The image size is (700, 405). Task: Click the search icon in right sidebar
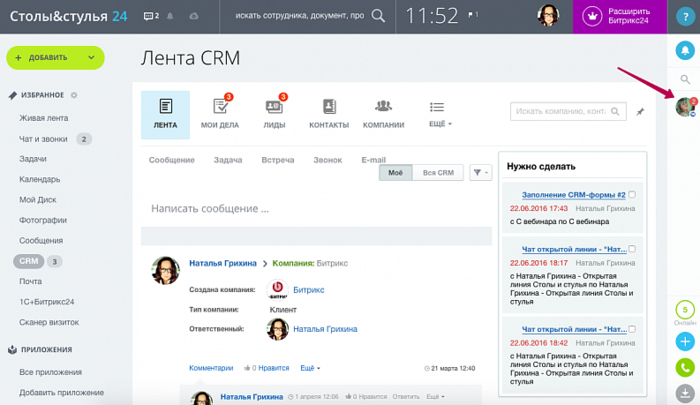pyautogui.click(x=685, y=79)
